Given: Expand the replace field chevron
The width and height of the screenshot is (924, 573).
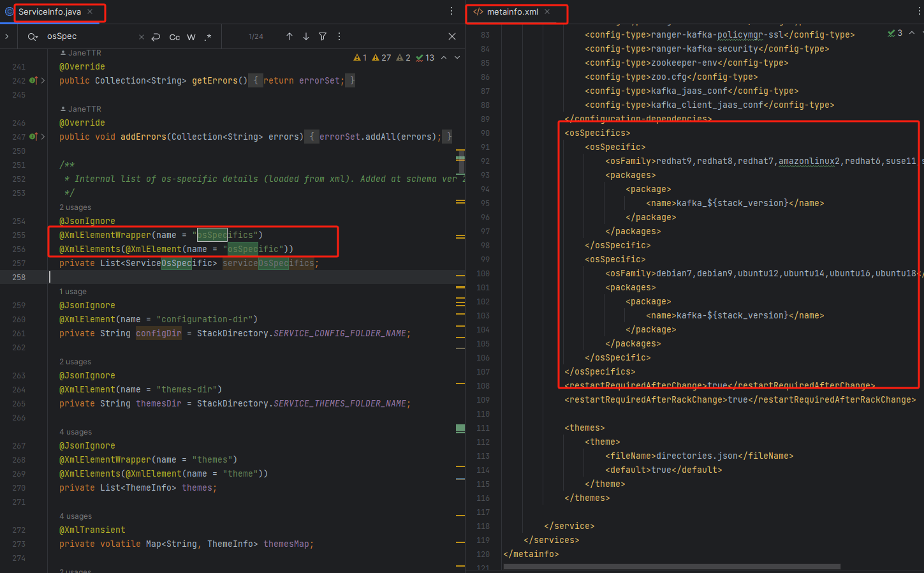Looking at the screenshot, I should pyautogui.click(x=7, y=36).
